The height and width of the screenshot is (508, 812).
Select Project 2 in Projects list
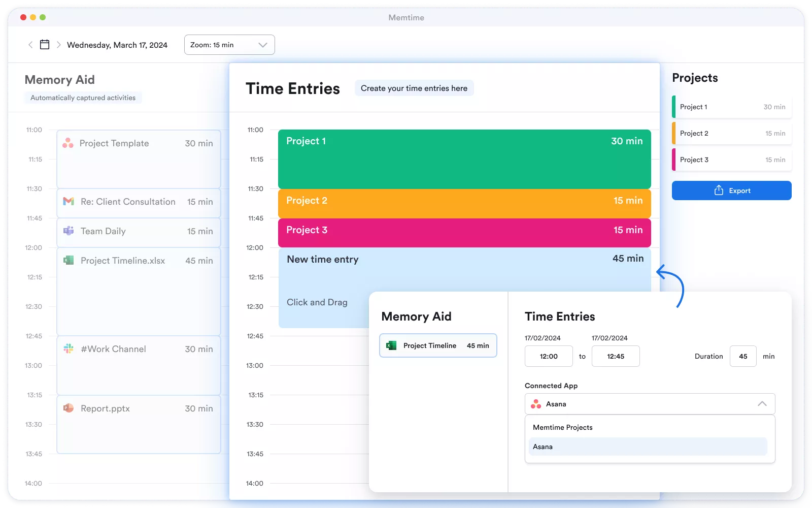tap(731, 133)
